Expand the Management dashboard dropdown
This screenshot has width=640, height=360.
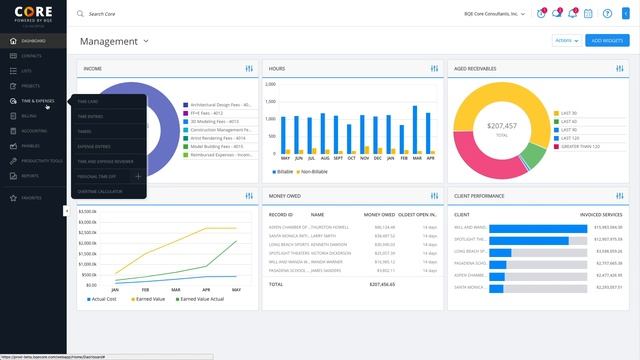point(146,41)
